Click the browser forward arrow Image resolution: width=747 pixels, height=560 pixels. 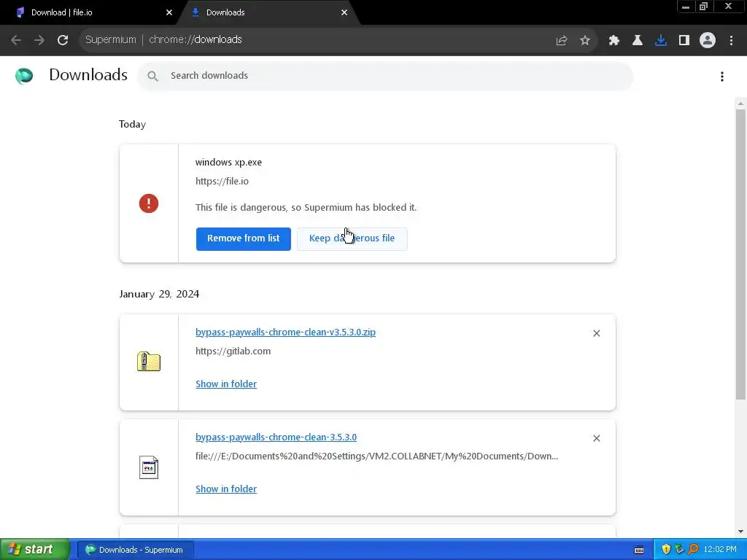[39, 40]
